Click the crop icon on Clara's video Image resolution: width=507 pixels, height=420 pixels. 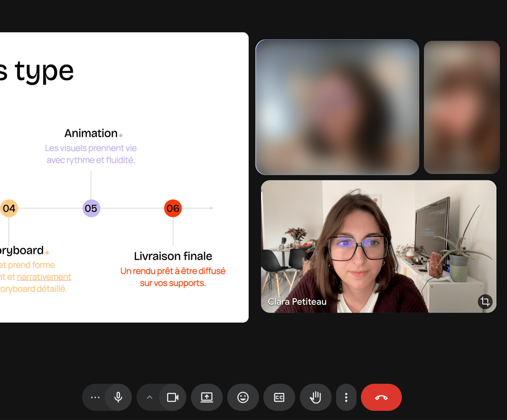tap(485, 302)
